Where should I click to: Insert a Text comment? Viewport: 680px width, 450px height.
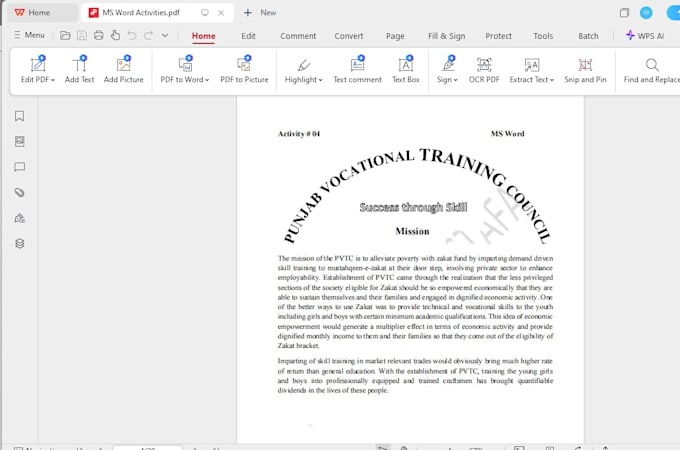pos(357,70)
